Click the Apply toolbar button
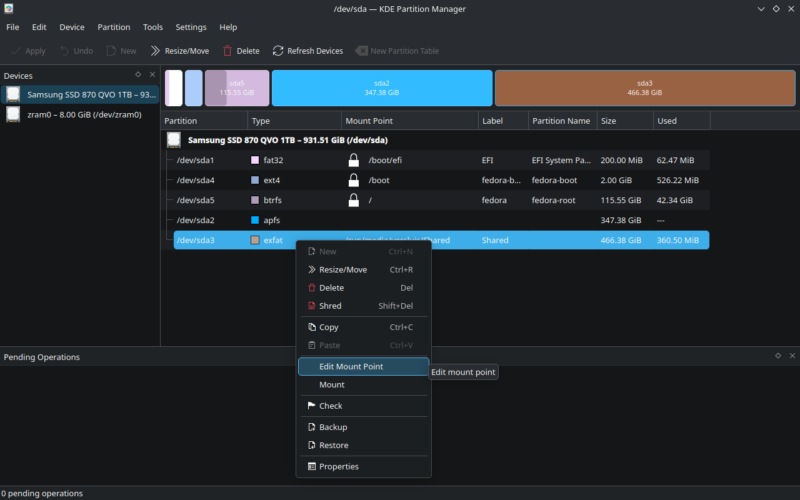 pyautogui.click(x=28, y=51)
